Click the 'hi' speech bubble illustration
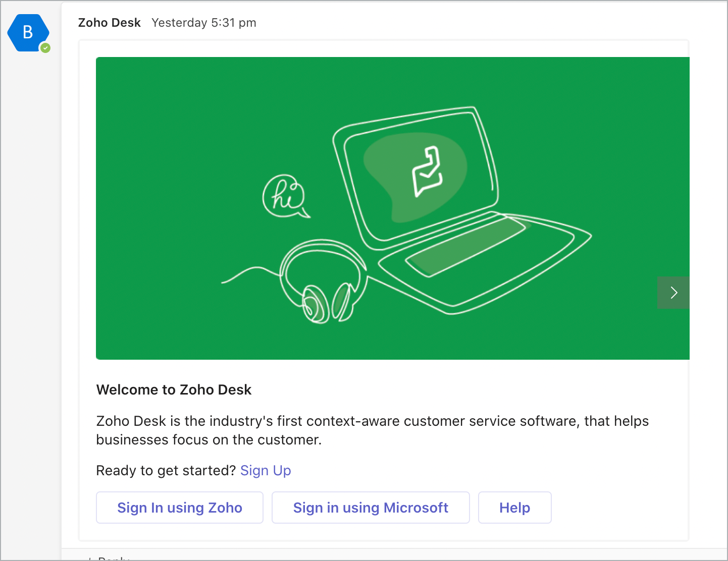Image resolution: width=728 pixels, height=561 pixels. [x=286, y=196]
